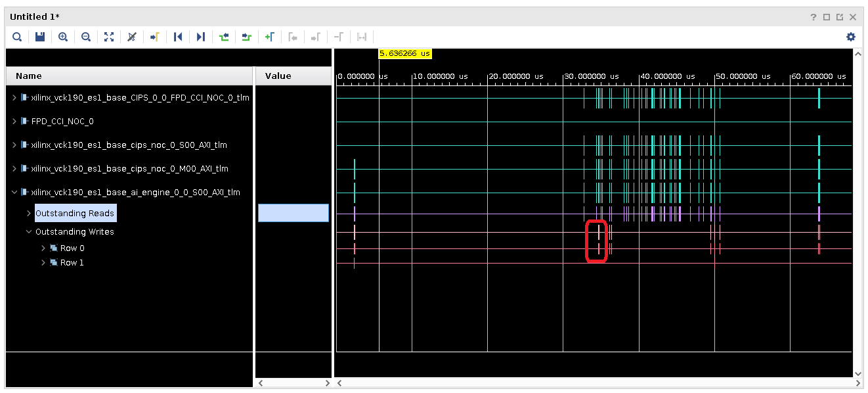Click the Add Marker icon

tap(269, 37)
